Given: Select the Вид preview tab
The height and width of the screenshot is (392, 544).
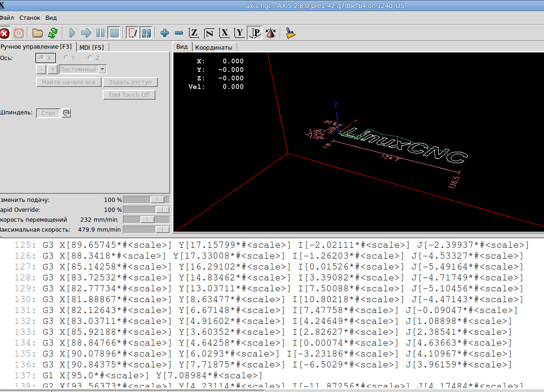Looking at the screenshot, I should click(x=182, y=46).
